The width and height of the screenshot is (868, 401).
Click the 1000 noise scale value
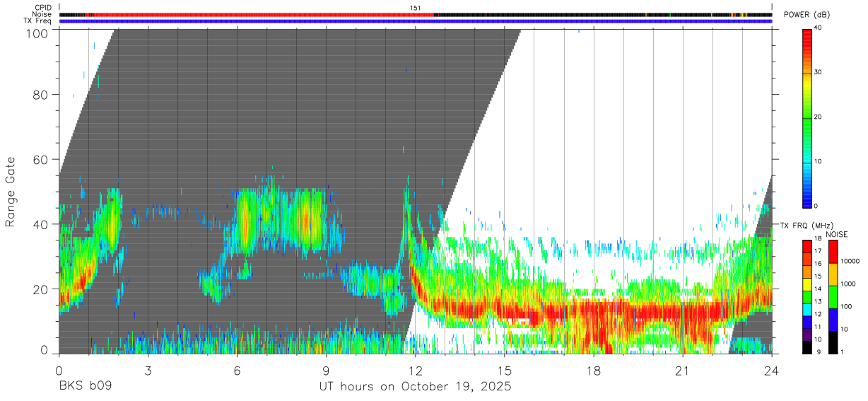[x=848, y=284]
